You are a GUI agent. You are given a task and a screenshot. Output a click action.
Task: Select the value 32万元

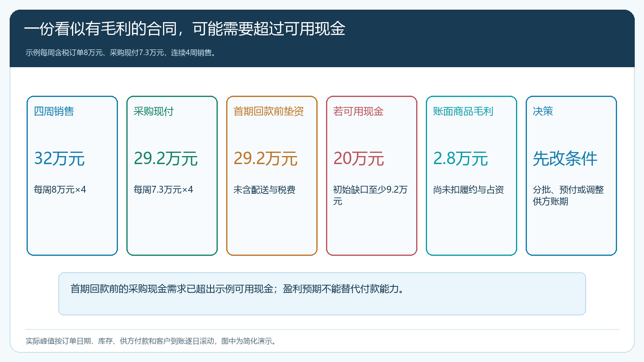(60, 158)
